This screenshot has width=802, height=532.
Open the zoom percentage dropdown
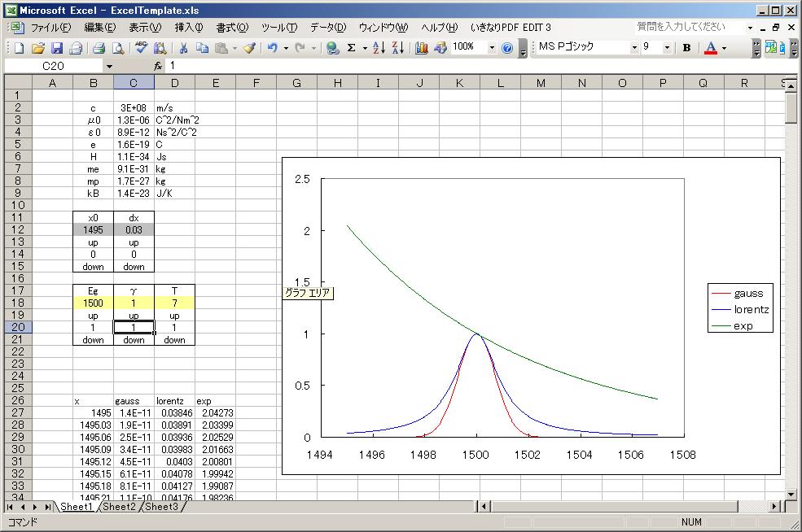tap(492, 48)
